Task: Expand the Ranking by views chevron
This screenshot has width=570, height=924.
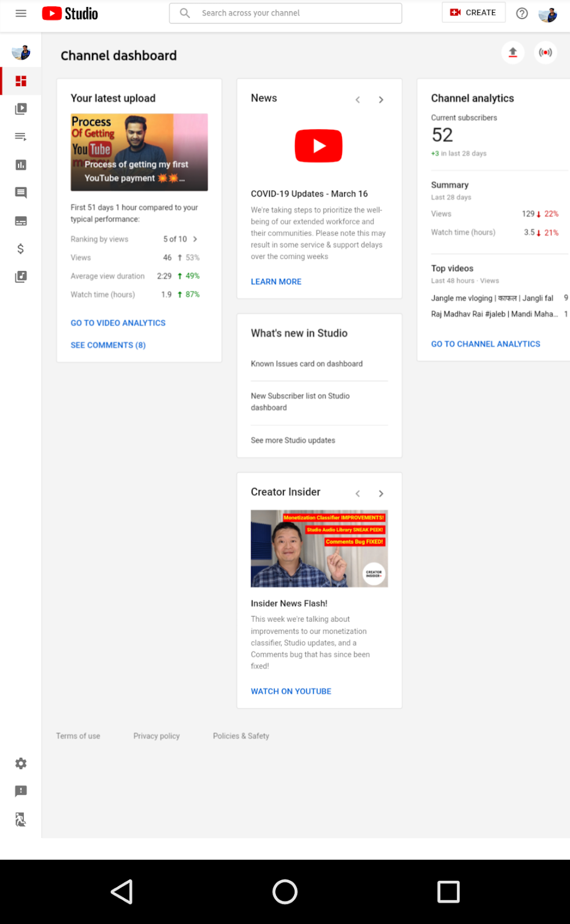Action: point(195,239)
